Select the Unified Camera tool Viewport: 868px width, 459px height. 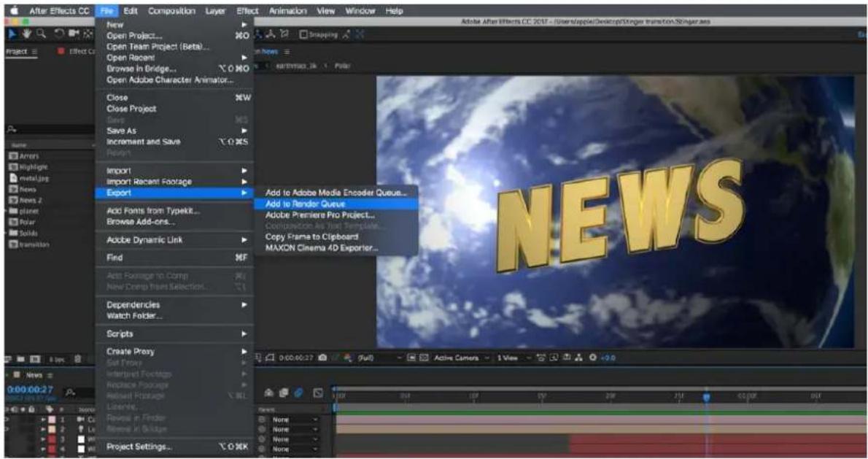point(74,34)
